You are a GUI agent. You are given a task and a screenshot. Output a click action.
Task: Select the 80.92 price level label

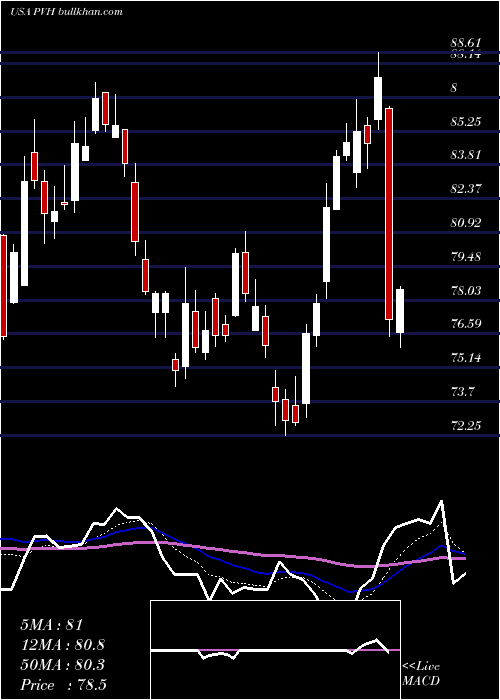(466, 222)
